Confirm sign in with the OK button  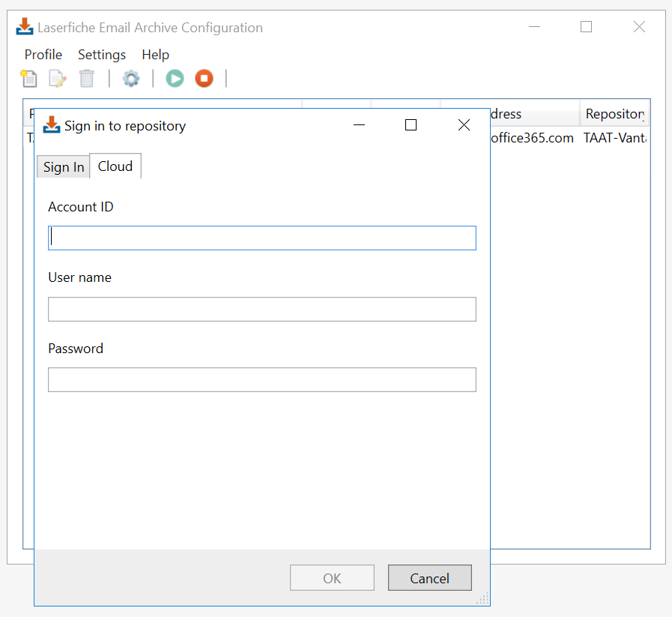pos(332,578)
